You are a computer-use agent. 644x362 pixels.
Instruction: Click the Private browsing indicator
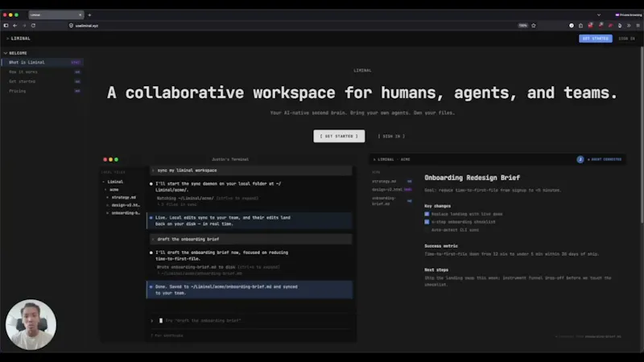click(x=629, y=15)
